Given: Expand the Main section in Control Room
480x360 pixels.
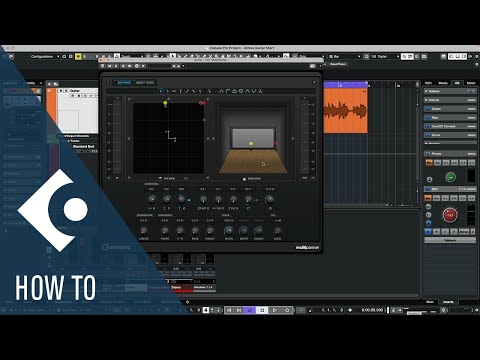Looking at the screenshot, I should [x=450, y=189].
